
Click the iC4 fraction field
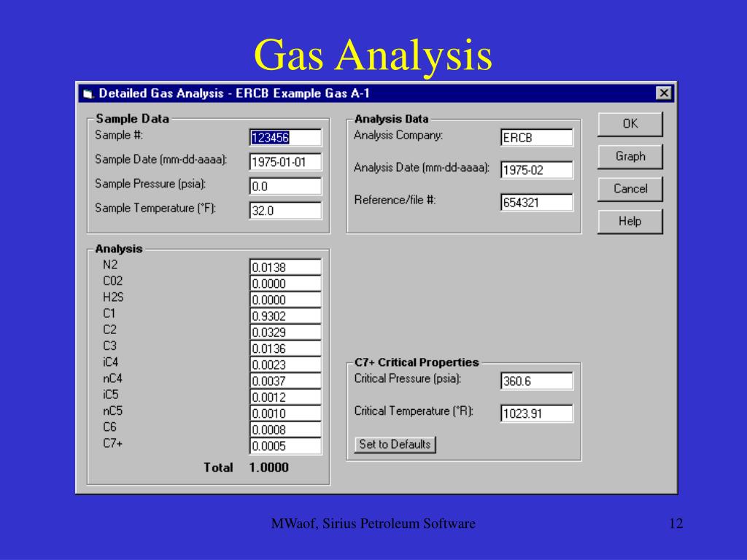pyautogui.click(x=285, y=365)
